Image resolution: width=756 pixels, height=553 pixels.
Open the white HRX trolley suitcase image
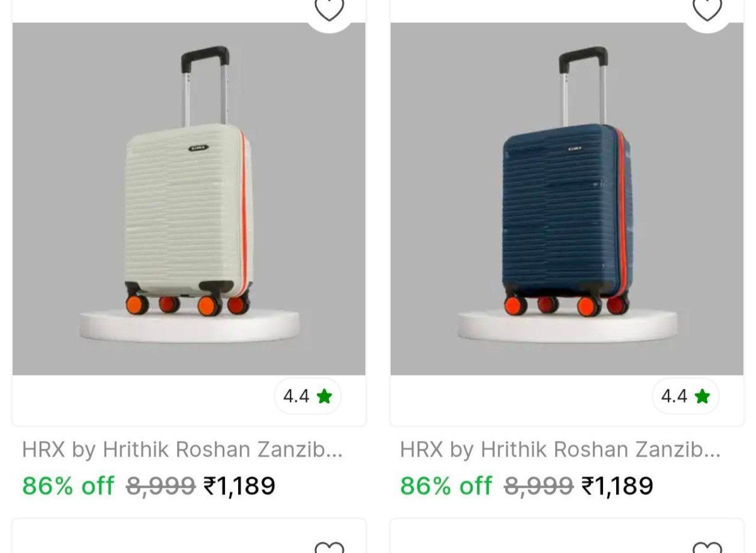coord(189,199)
